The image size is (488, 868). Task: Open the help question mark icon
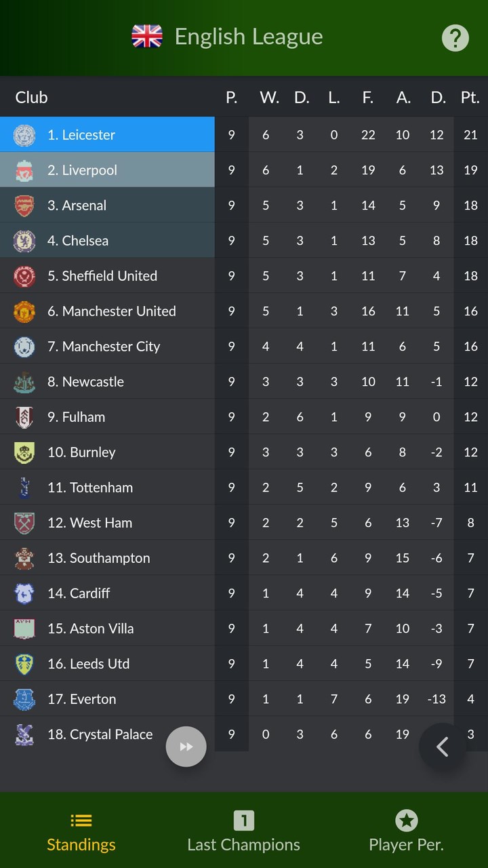(x=455, y=37)
